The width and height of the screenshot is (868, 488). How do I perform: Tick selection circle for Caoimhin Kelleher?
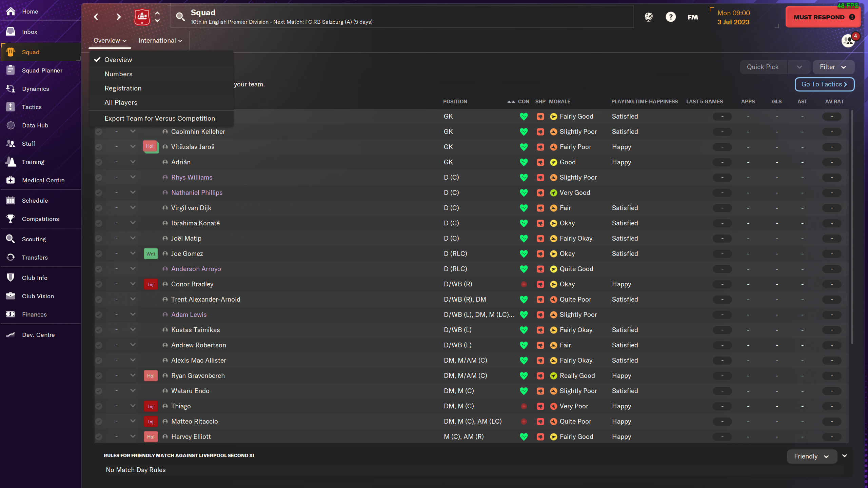click(99, 131)
